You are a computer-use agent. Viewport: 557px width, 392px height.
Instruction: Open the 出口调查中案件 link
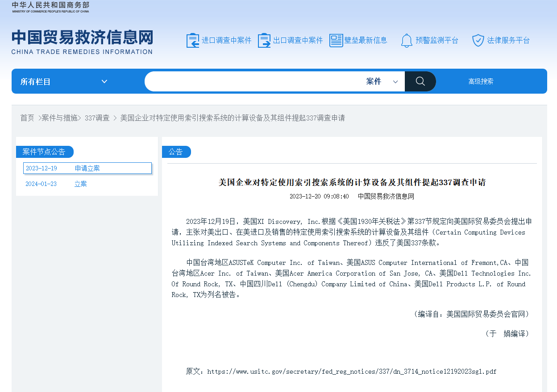(298, 40)
